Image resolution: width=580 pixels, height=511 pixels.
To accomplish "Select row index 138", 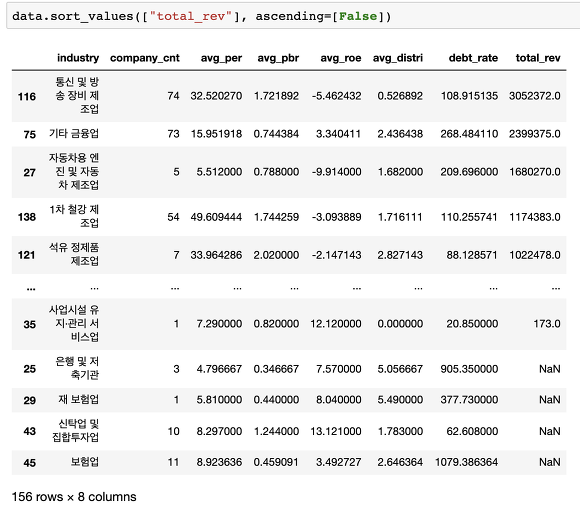I will [27, 217].
